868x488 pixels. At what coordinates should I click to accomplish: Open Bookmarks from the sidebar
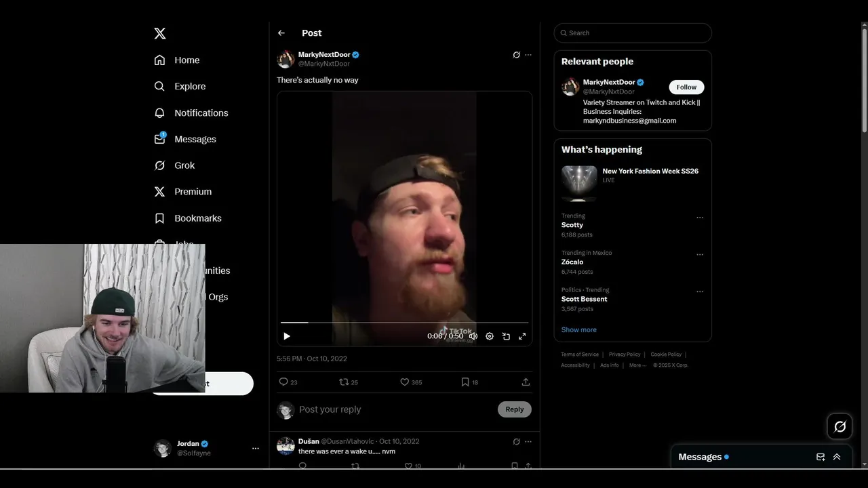tap(188, 218)
